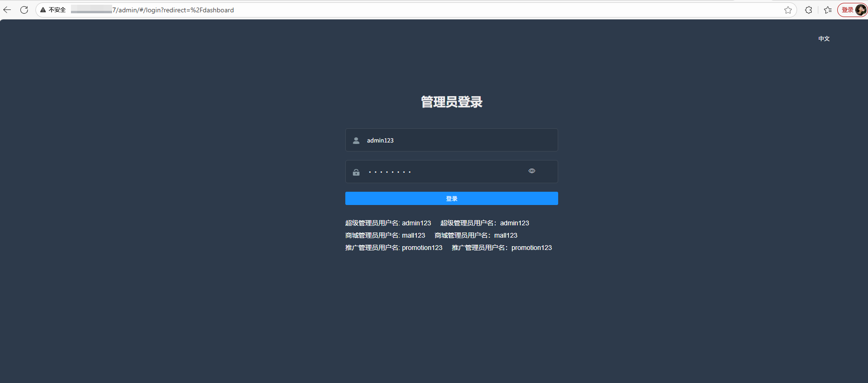868x383 pixels.
Task: Reload the page with refresh icon
Action: 24,10
